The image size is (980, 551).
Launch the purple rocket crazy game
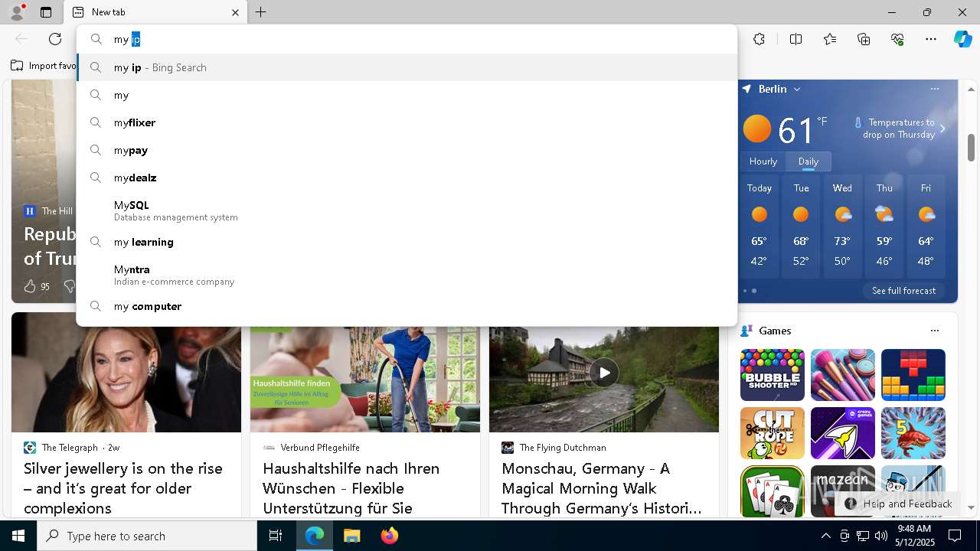pyautogui.click(x=843, y=433)
